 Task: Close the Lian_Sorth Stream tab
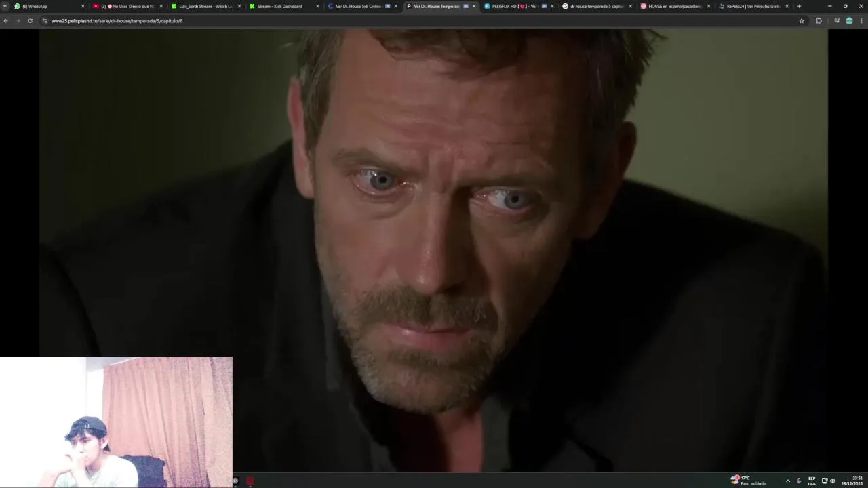coord(239,6)
